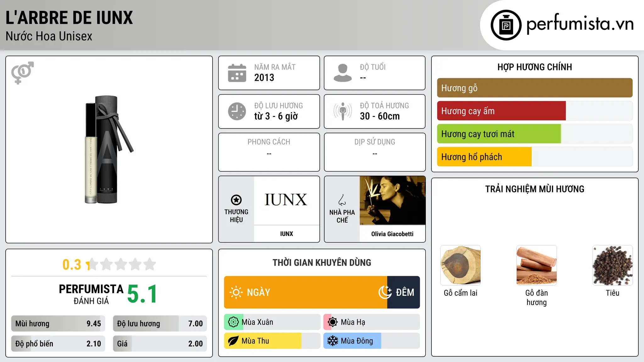Click the Hương cay tươi mát accord bar
The height and width of the screenshot is (362, 644).
[x=535, y=134]
